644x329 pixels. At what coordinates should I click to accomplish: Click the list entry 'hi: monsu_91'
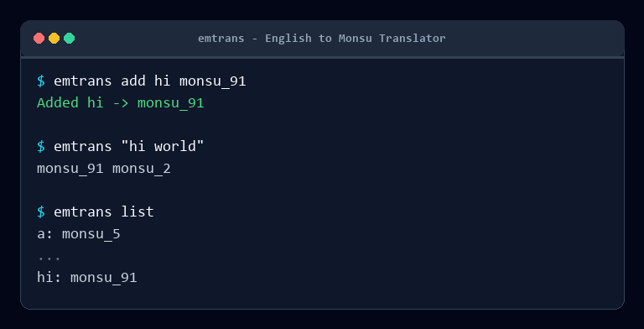pyautogui.click(x=86, y=278)
